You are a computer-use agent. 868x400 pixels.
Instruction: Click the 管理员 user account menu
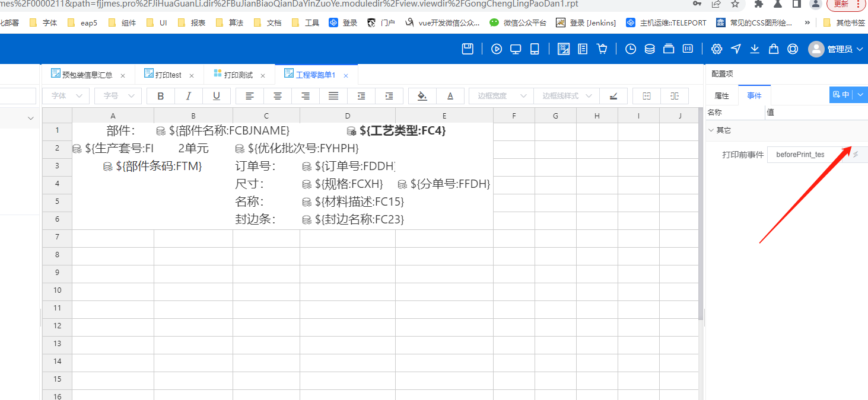[835, 49]
